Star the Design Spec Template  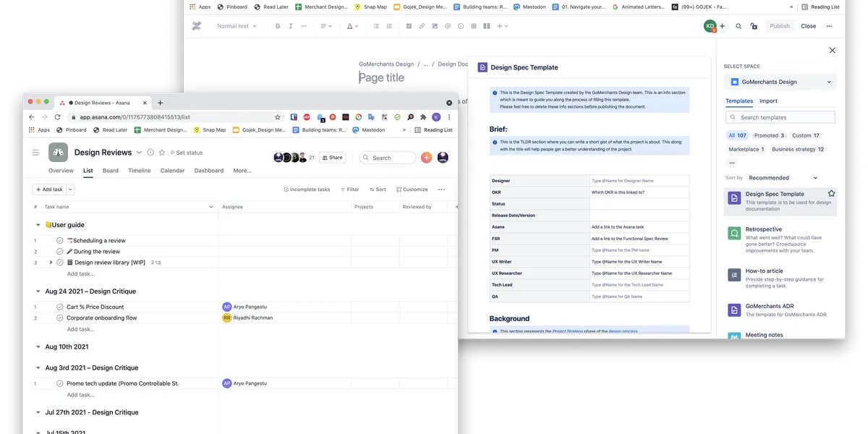click(831, 194)
